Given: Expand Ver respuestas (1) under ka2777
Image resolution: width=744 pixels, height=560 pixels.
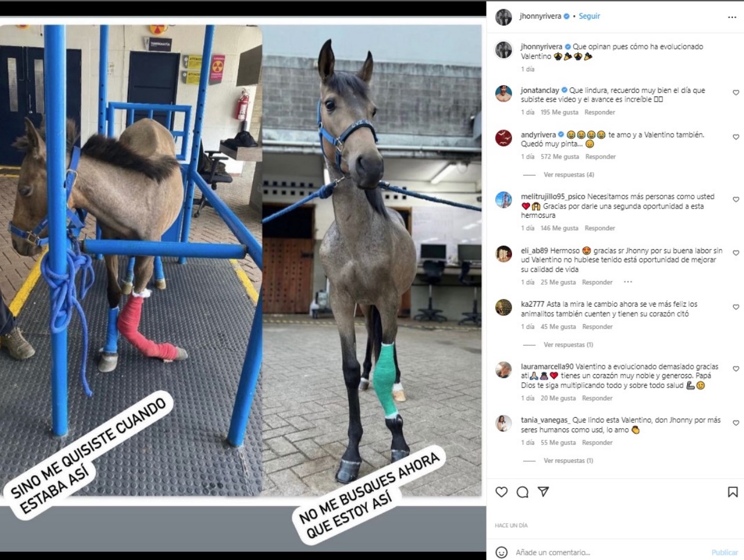Looking at the screenshot, I should 568,344.
